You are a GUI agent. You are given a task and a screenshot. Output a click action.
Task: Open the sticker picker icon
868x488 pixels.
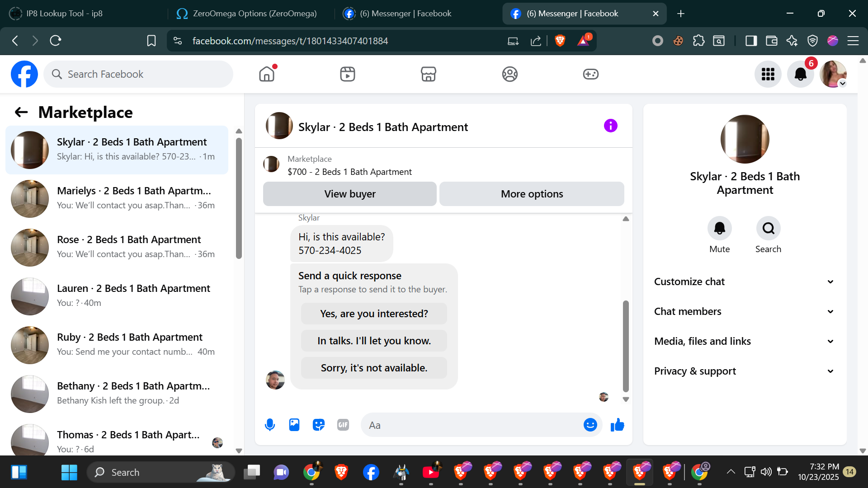(319, 425)
